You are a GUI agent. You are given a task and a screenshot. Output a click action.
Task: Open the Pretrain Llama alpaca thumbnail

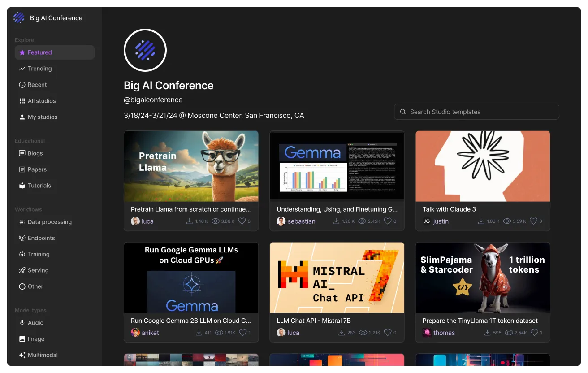(x=191, y=166)
